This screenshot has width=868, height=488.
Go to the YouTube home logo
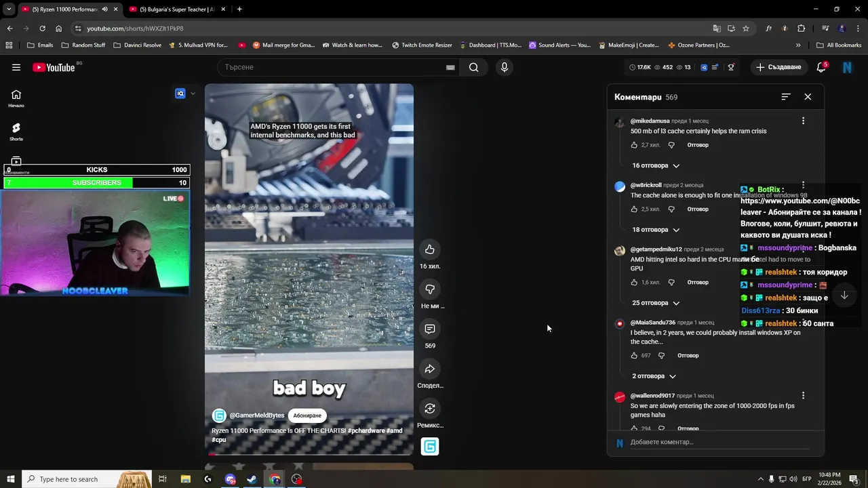(x=54, y=67)
